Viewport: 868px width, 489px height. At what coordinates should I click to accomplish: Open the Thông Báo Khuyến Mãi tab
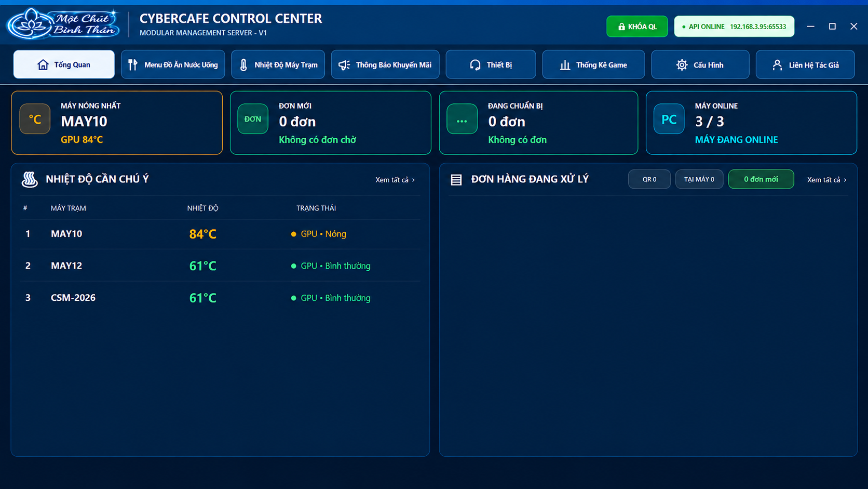click(385, 64)
